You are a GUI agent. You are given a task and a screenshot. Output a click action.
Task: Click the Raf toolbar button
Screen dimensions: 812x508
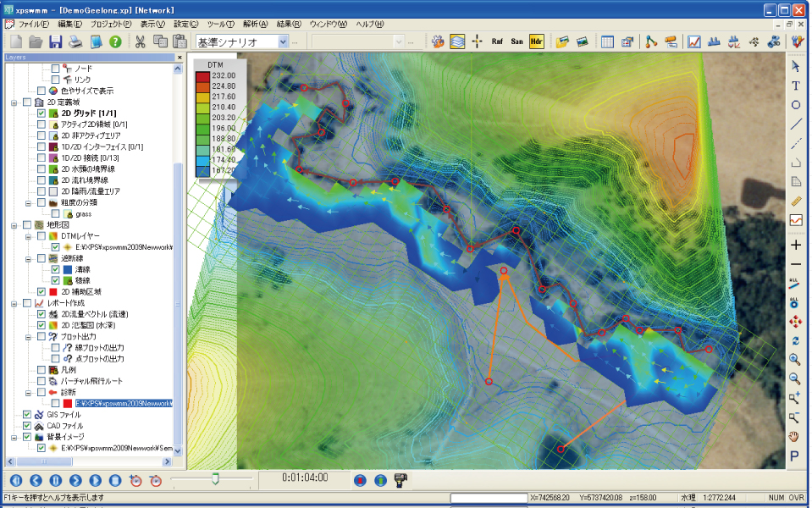(x=497, y=41)
